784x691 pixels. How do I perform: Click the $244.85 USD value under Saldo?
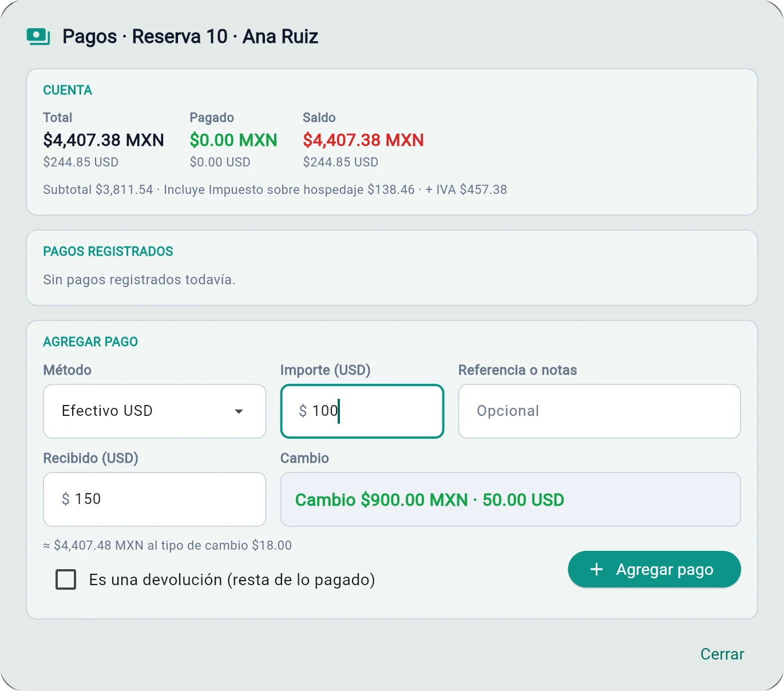coord(340,162)
